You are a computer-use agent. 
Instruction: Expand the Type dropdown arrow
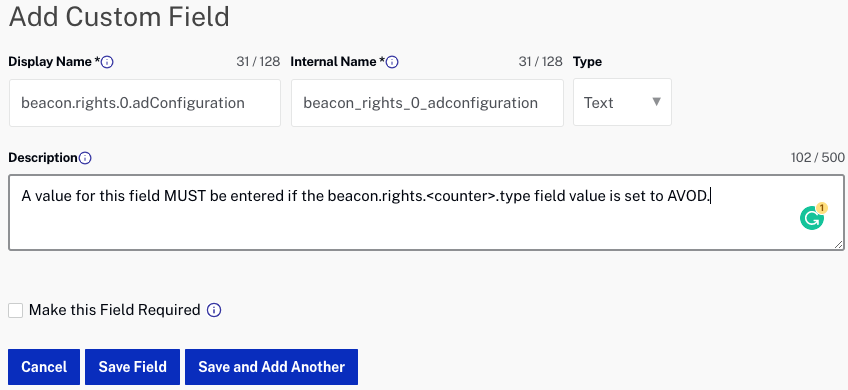[657, 102]
